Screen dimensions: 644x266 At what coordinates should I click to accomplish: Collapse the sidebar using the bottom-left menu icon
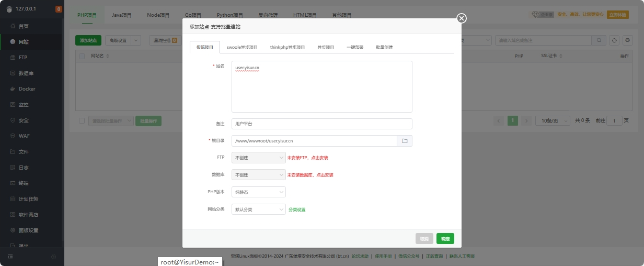pyautogui.click(x=10, y=257)
